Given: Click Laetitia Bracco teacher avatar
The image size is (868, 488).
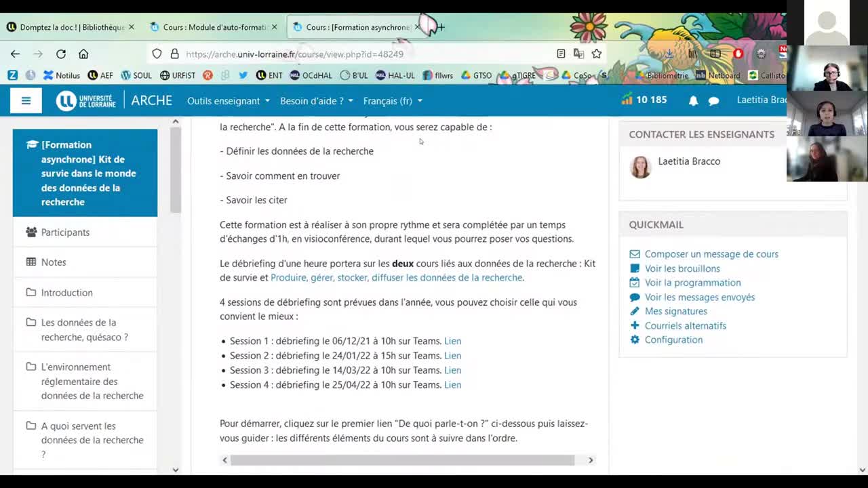Looking at the screenshot, I should point(640,167).
